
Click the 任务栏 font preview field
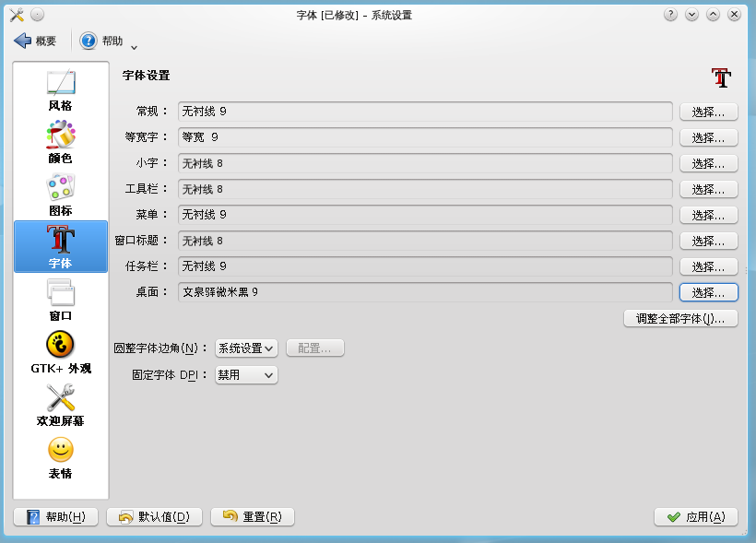425,266
